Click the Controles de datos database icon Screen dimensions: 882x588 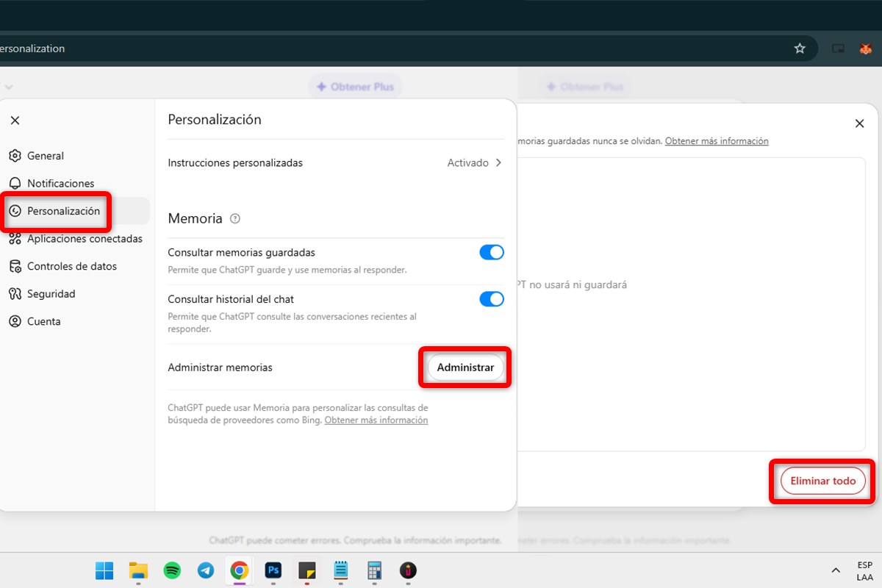15,266
